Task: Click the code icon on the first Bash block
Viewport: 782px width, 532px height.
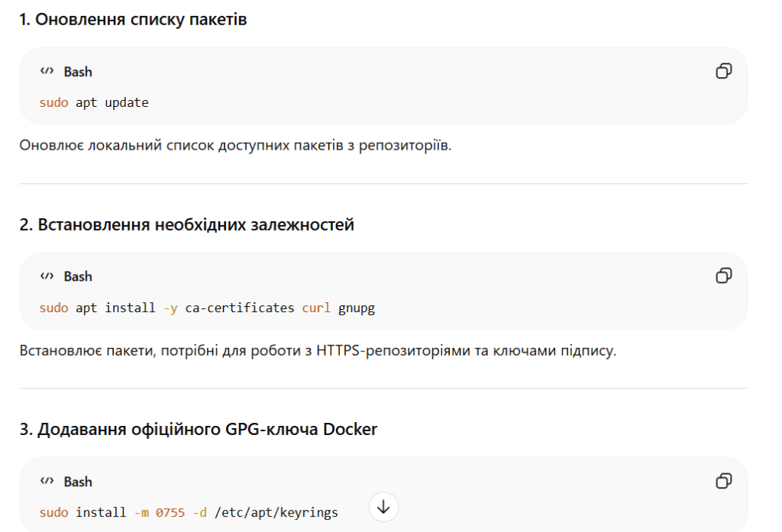Action: (46, 71)
